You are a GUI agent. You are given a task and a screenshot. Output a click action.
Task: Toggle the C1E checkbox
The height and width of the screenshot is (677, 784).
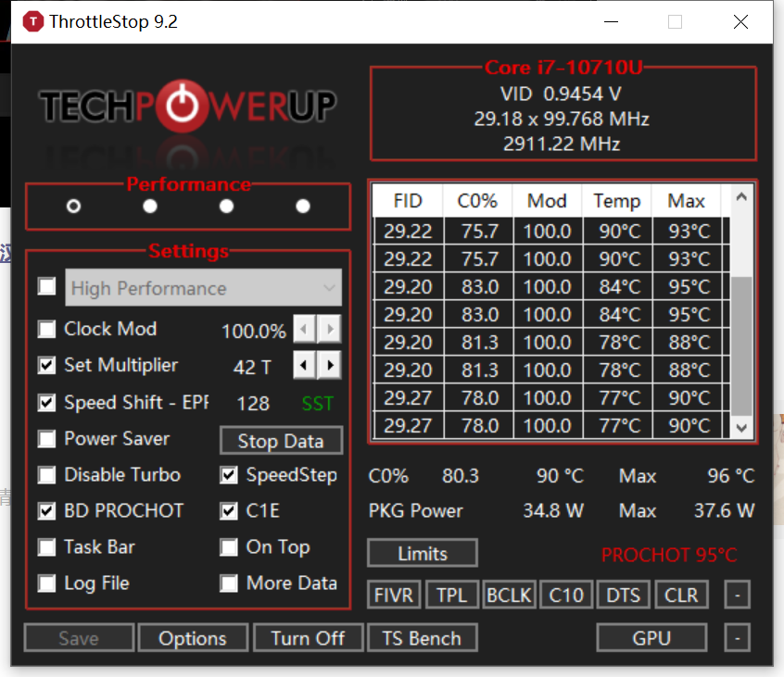229,511
